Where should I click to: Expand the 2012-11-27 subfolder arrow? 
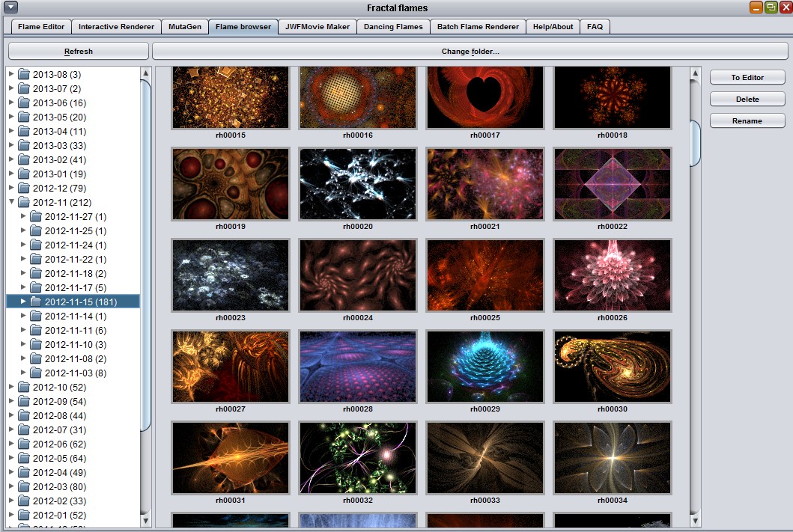pyautogui.click(x=23, y=216)
